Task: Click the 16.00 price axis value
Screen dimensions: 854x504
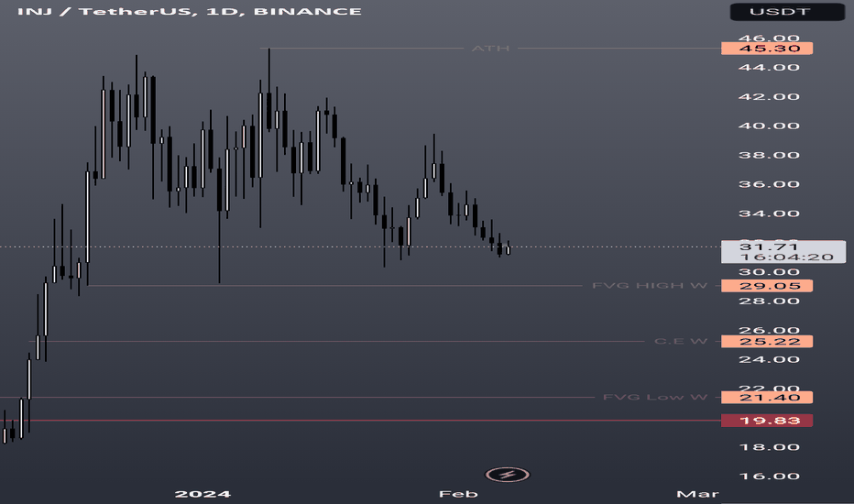Action: pos(769,477)
